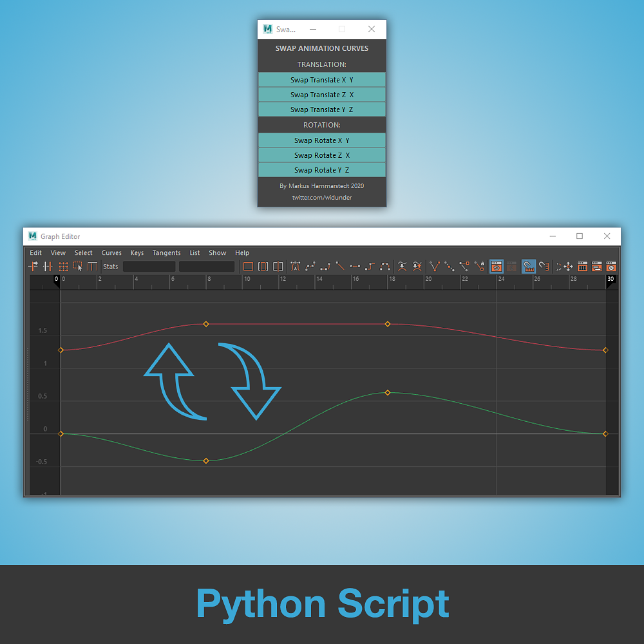Toggle automatic curve loading
Screen dimensions: 644x644
(x=496, y=266)
